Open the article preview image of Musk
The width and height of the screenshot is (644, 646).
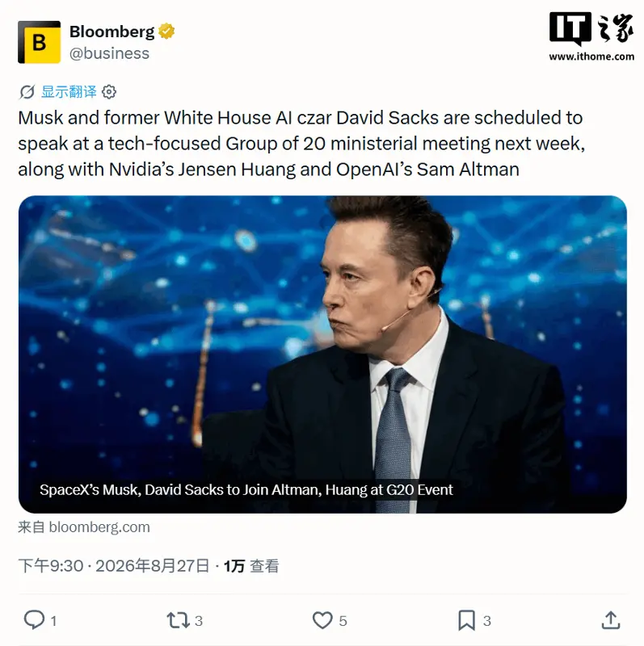(x=322, y=354)
